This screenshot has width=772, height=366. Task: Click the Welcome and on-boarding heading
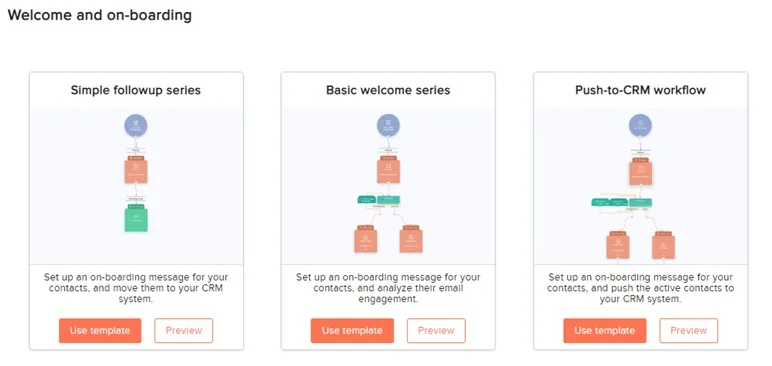tap(99, 15)
